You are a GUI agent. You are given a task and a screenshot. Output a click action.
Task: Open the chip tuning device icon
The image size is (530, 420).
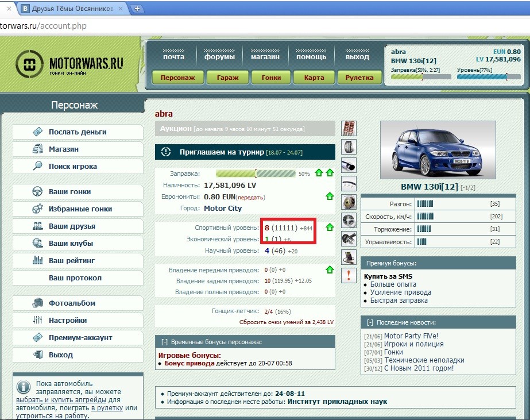349,257
